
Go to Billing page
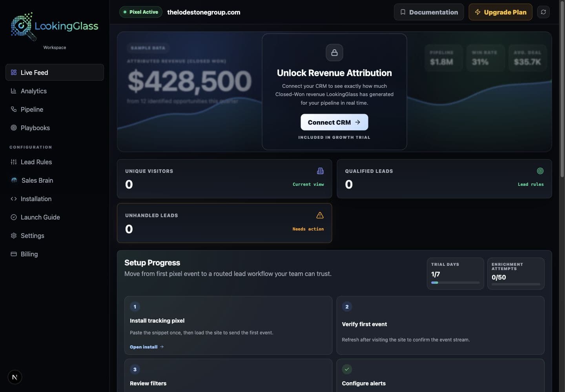55,254
